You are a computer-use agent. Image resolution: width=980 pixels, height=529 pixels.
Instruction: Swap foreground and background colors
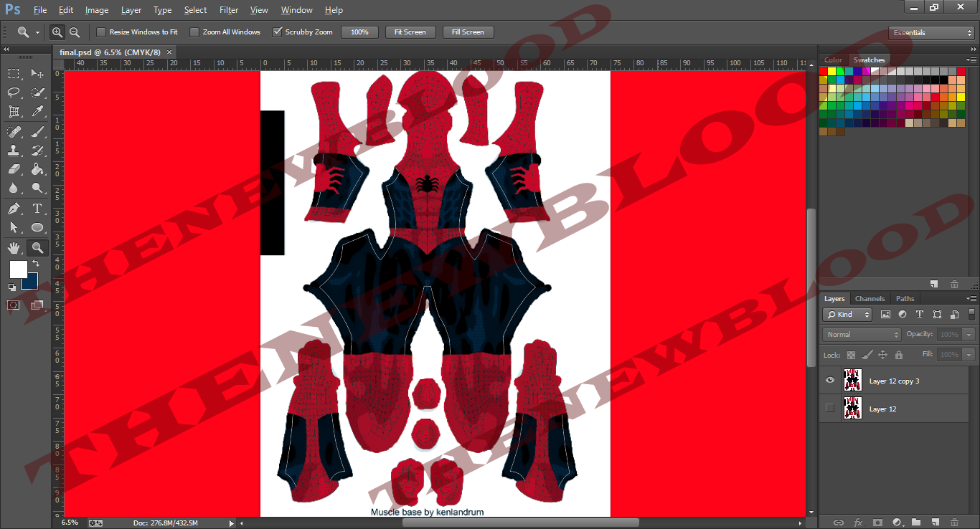click(36, 264)
